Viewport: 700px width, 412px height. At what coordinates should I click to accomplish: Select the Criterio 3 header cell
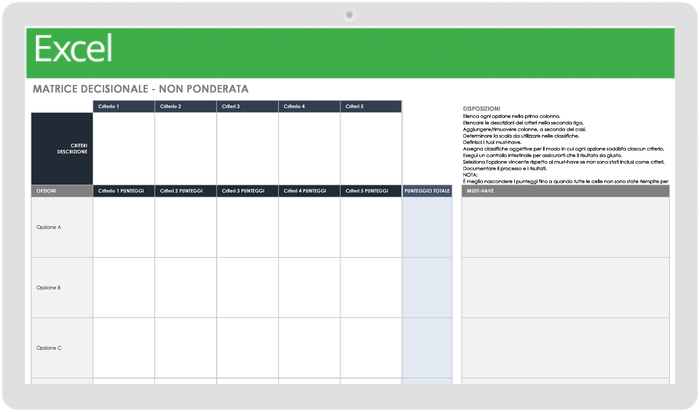[247, 106]
